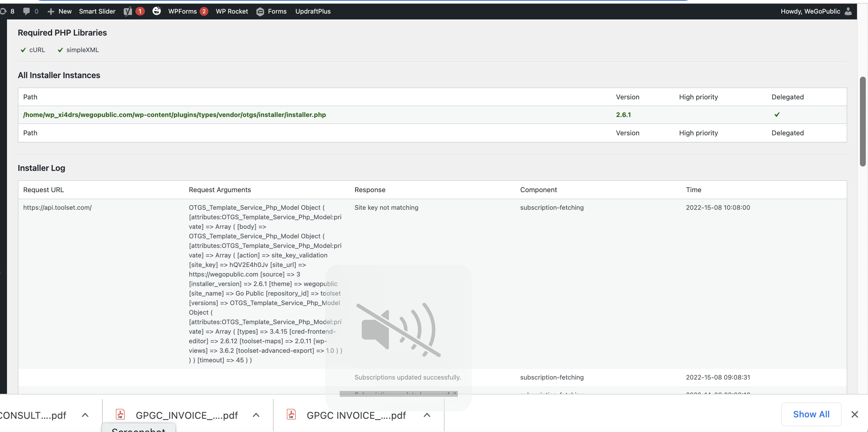Open the Yoast SEO icon
This screenshot has width=868, height=432.
pyautogui.click(x=128, y=11)
